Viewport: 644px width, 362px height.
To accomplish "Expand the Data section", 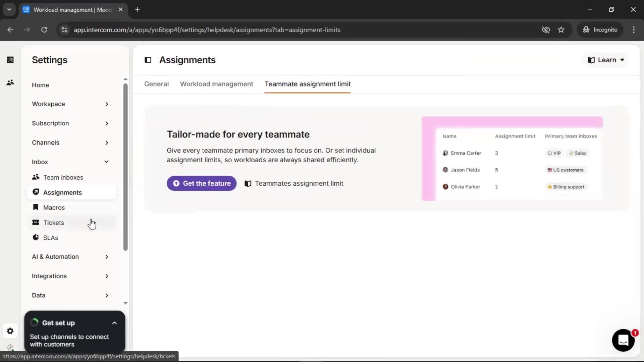I will [70, 295].
